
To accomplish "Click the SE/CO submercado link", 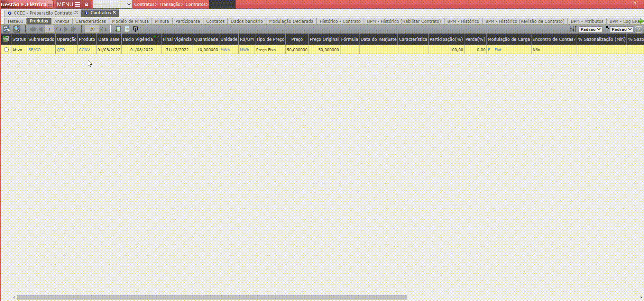I will point(34,50).
